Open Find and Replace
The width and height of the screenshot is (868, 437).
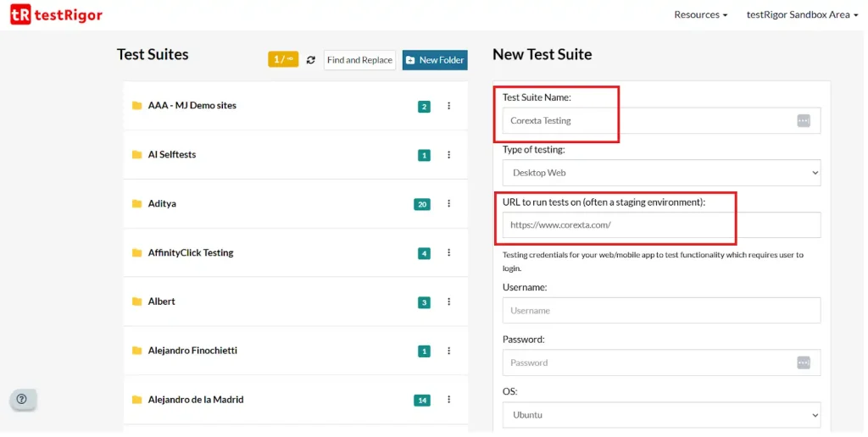[x=359, y=60]
